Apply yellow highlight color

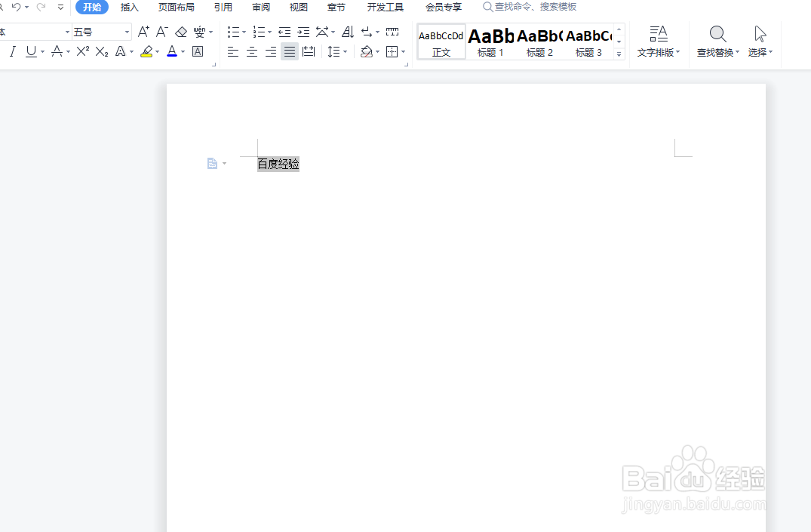(147, 51)
